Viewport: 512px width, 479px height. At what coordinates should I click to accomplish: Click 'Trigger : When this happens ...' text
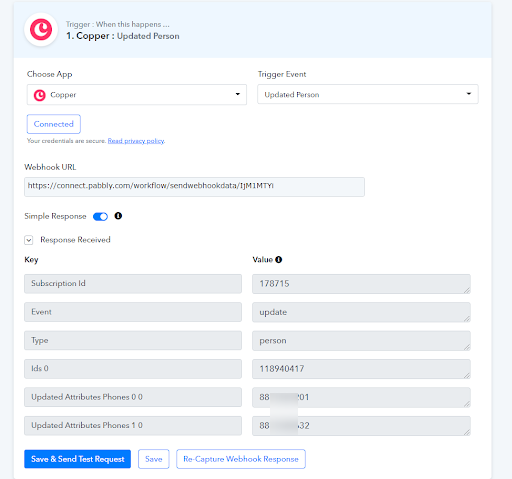[118, 24]
